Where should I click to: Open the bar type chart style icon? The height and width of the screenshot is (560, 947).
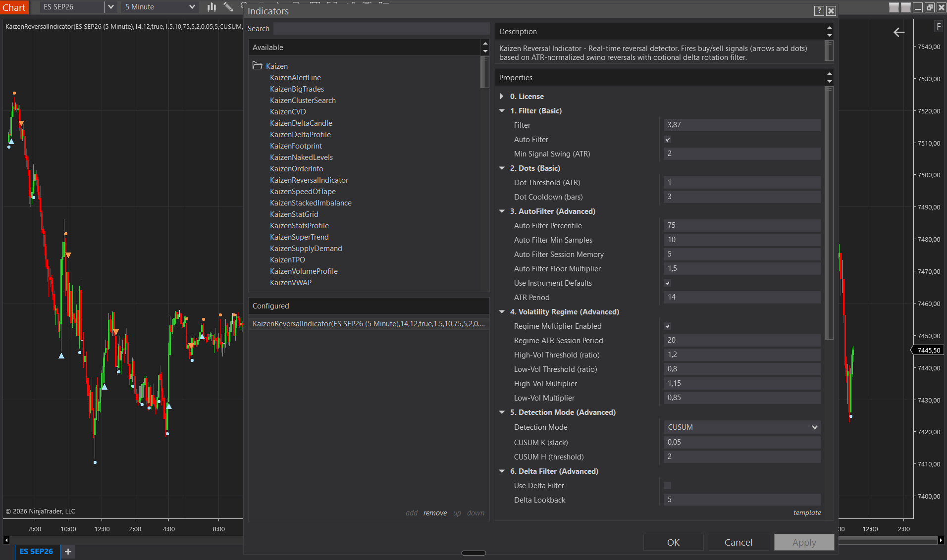pyautogui.click(x=211, y=7)
